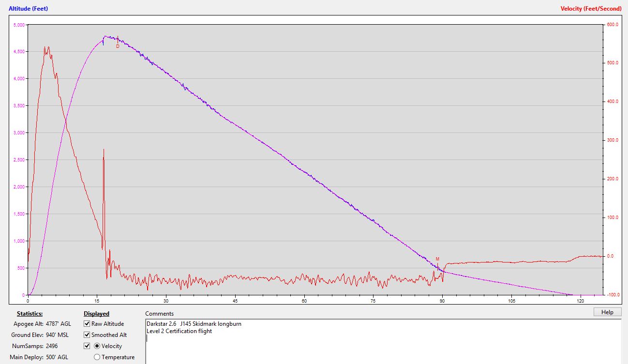Click the 60 second tick on time axis
Screen dimensions: 628x364
tap(304, 300)
